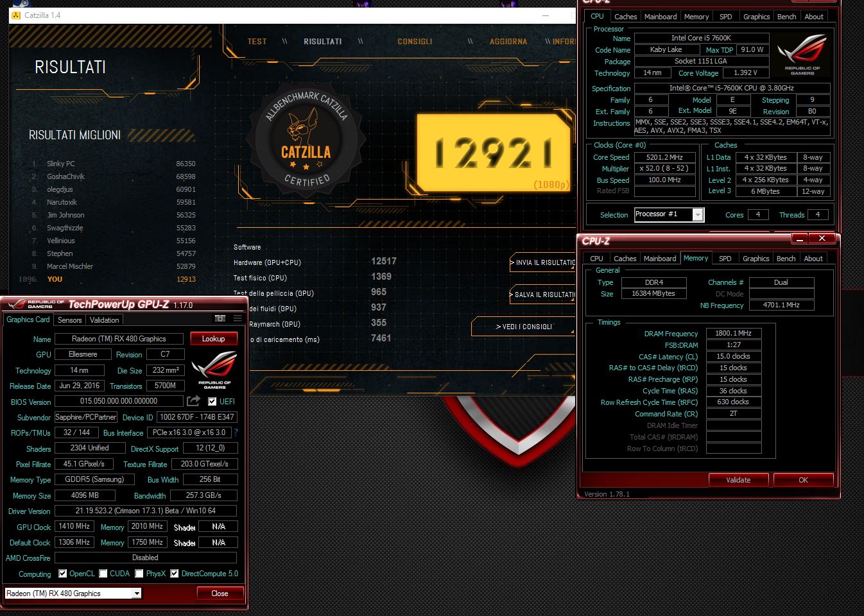This screenshot has height=616, width=864.
Task: Open the Processor #1 selection dropdown
Action: tap(669, 214)
